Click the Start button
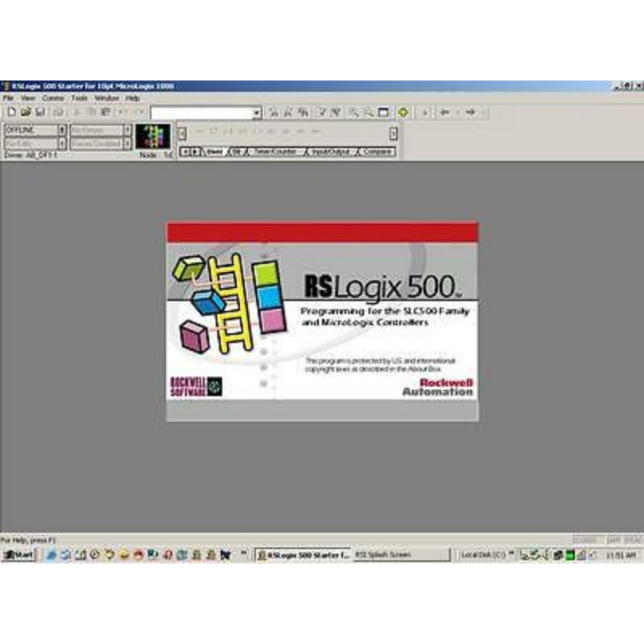The image size is (644, 644). [x=18, y=555]
